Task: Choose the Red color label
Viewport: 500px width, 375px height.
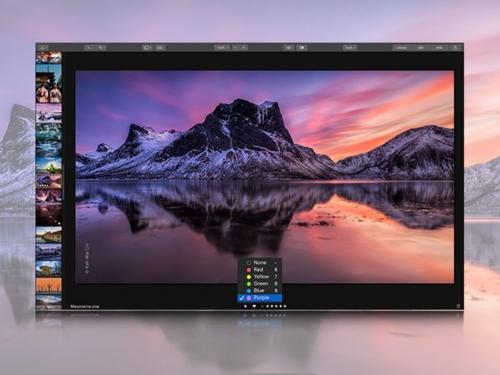Action: click(x=260, y=270)
